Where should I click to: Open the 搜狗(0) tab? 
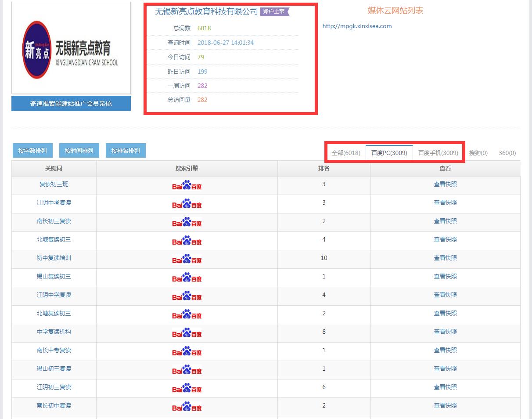tap(478, 153)
